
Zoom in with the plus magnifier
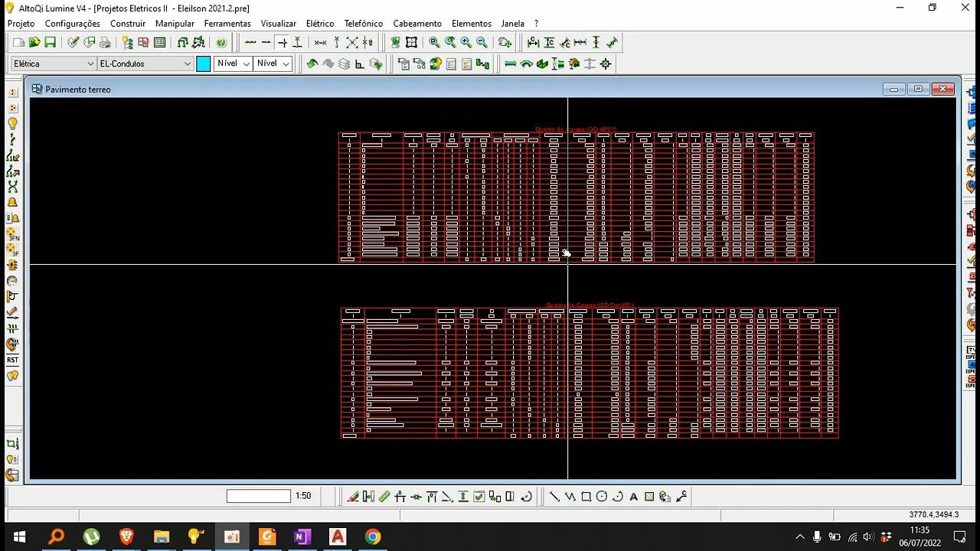pyautogui.click(x=465, y=42)
